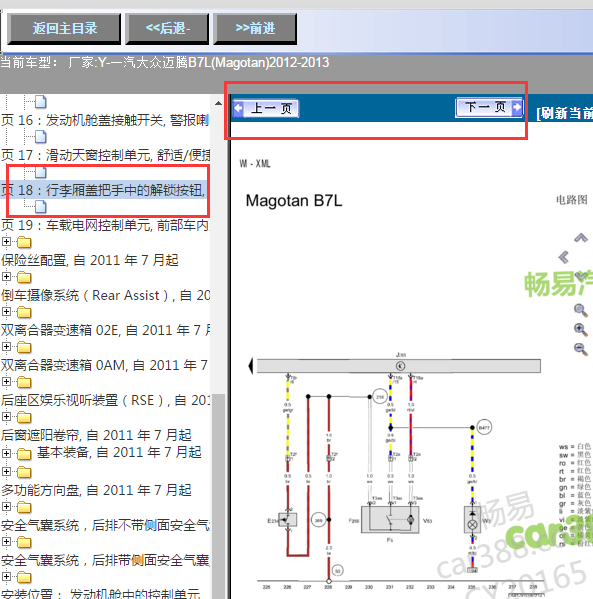Select tree item 页 17 滑动天窗控制单元
The width and height of the screenshot is (593, 599).
[x=105, y=155]
